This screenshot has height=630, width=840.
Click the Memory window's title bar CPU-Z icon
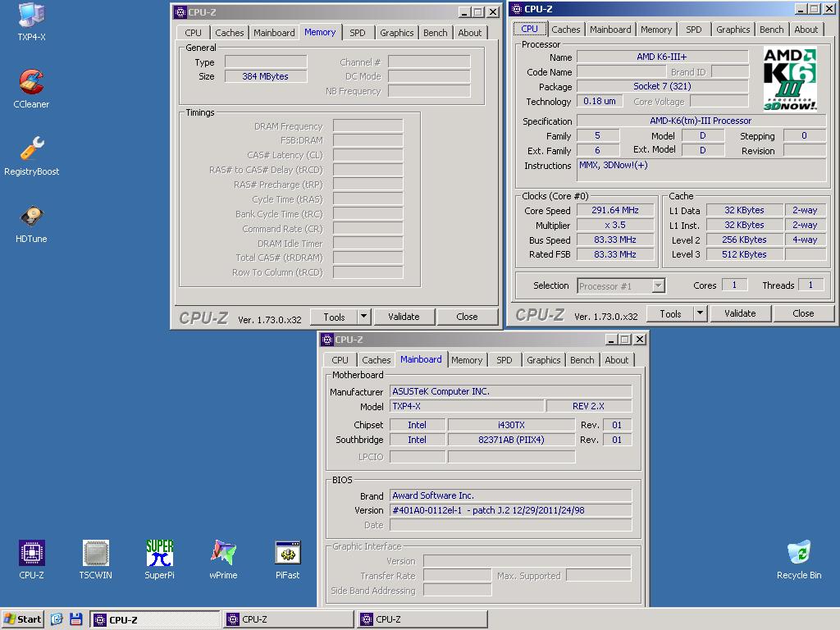pyautogui.click(x=180, y=12)
